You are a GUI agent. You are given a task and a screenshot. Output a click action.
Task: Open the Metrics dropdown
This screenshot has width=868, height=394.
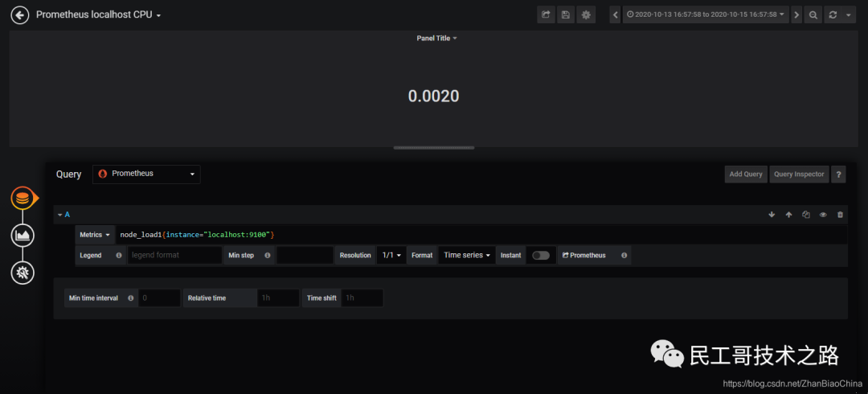[95, 235]
